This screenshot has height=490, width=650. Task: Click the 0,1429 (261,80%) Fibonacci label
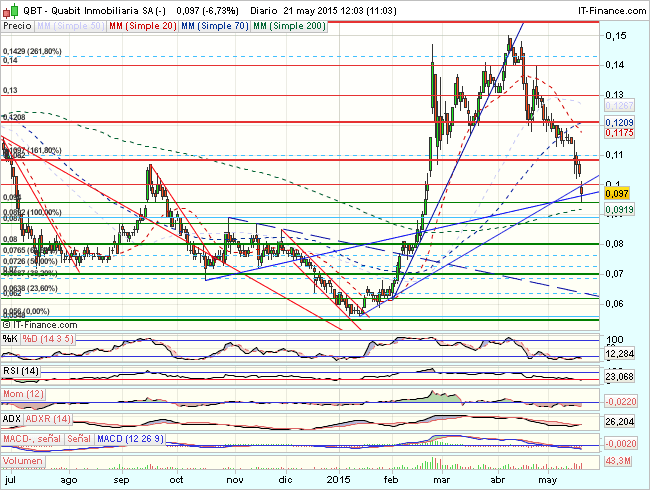click(x=32, y=51)
